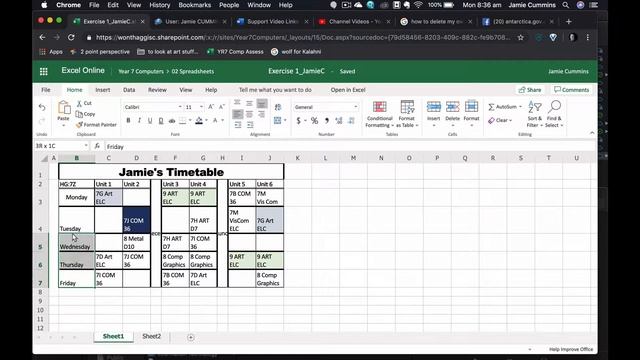Screen dimensions: 640x360
Task: Click Open in Excel
Action: pos(348,90)
